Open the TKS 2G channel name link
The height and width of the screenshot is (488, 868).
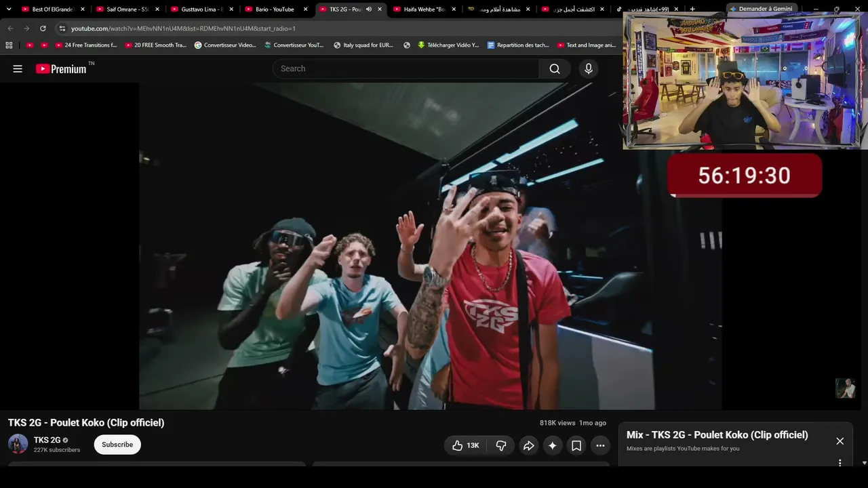pos(47,440)
